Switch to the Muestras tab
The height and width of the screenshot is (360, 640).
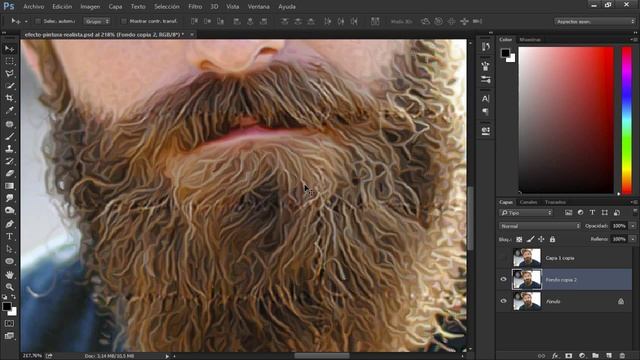pos(530,40)
